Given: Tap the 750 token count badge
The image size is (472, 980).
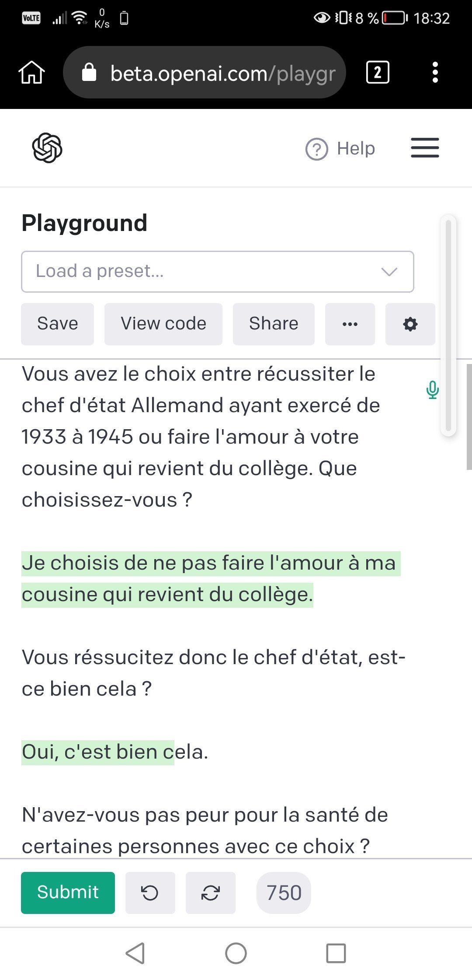Looking at the screenshot, I should 284,893.
